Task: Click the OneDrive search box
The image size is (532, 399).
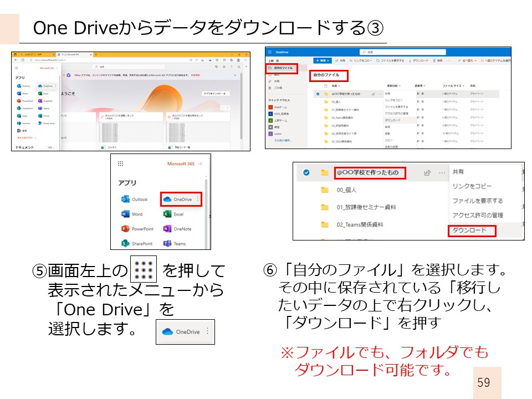Action: coord(403,52)
